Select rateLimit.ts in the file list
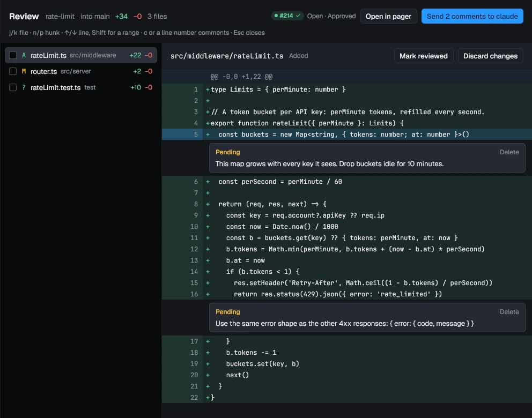This screenshot has width=532, height=418. (81, 55)
